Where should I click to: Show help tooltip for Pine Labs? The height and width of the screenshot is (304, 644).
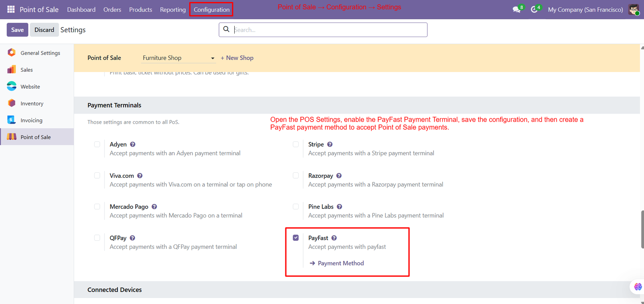pyautogui.click(x=339, y=207)
